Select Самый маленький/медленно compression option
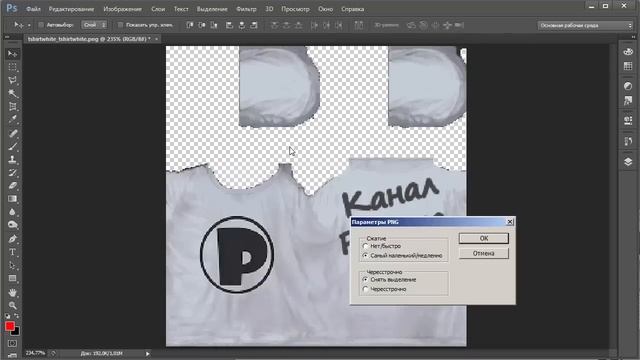Image resolution: width=640 pixels, height=360 pixels. [365, 256]
